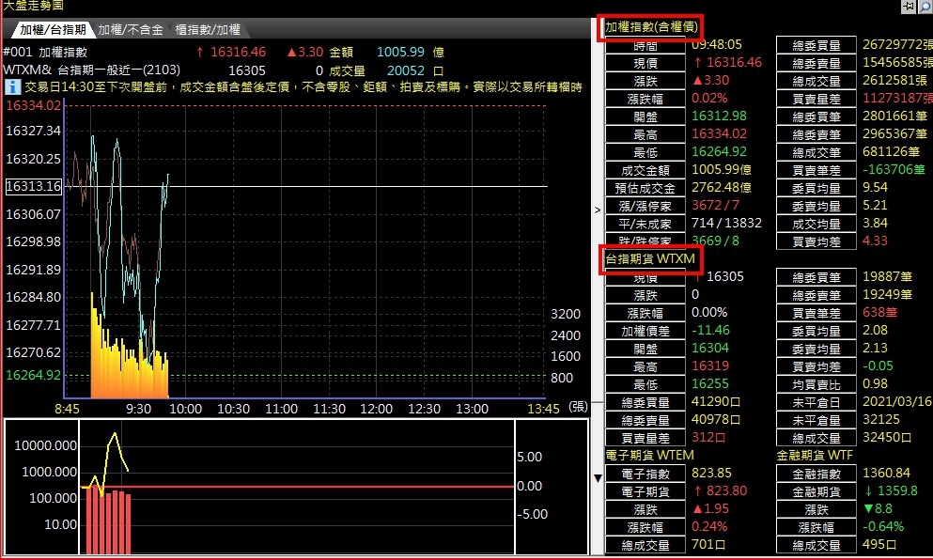
Task: Click the red futures 買賣量差 value 312口
Action: click(708, 438)
